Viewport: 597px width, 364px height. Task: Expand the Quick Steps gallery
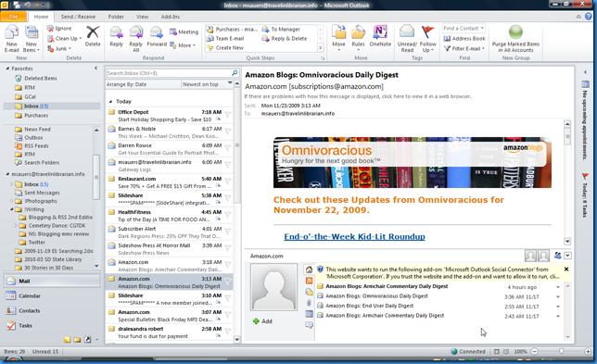tap(321, 48)
